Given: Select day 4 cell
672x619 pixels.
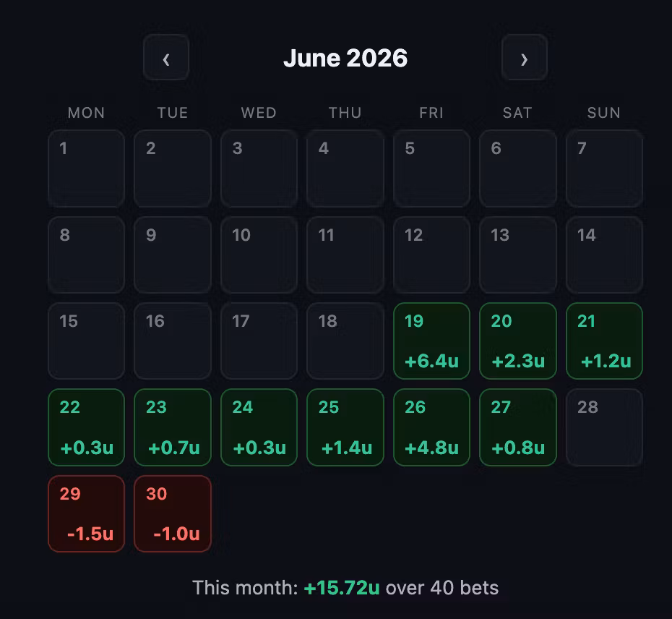Looking at the screenshot, I should [345, 168].
